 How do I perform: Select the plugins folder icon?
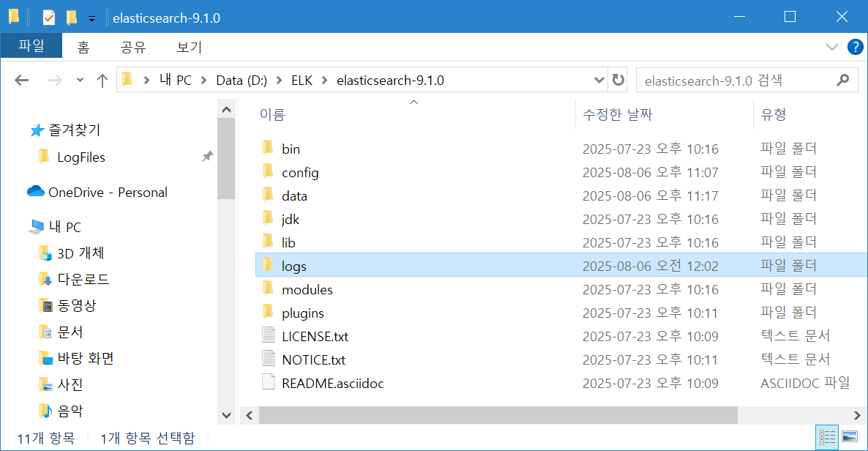tap(268, 312)
